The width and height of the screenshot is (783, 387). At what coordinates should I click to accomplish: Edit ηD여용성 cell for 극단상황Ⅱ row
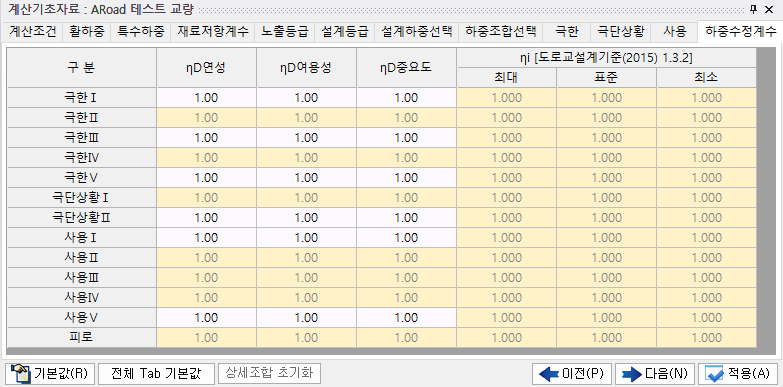pos(306,218)
